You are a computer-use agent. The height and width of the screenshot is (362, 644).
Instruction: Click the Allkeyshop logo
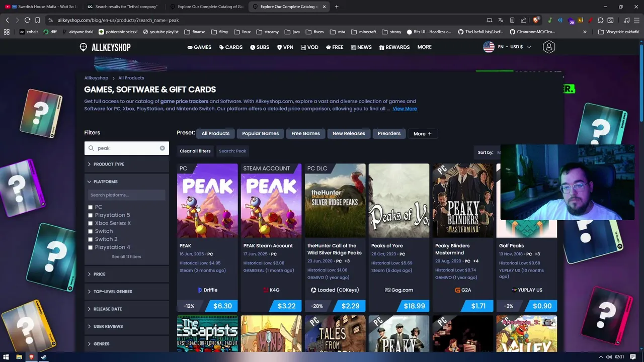click(105, 47)
